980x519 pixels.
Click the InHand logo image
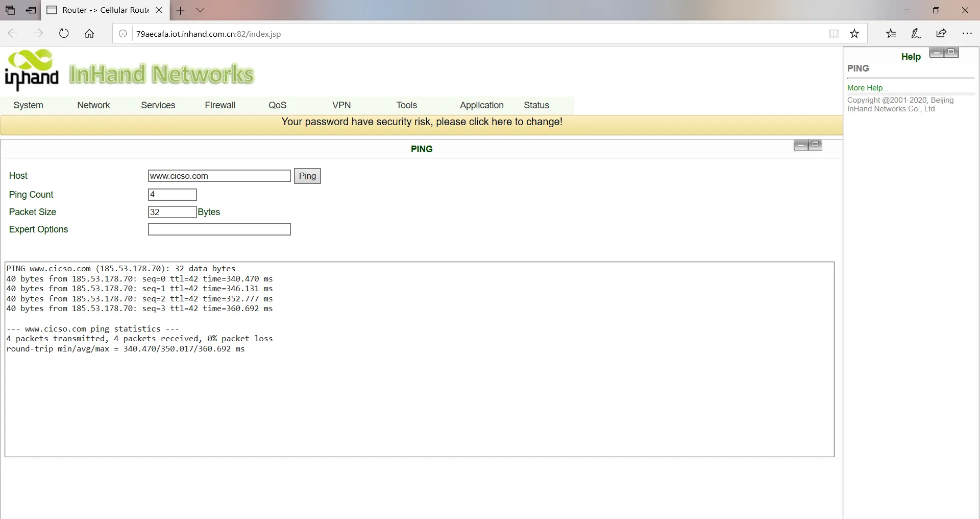point(32,70)
